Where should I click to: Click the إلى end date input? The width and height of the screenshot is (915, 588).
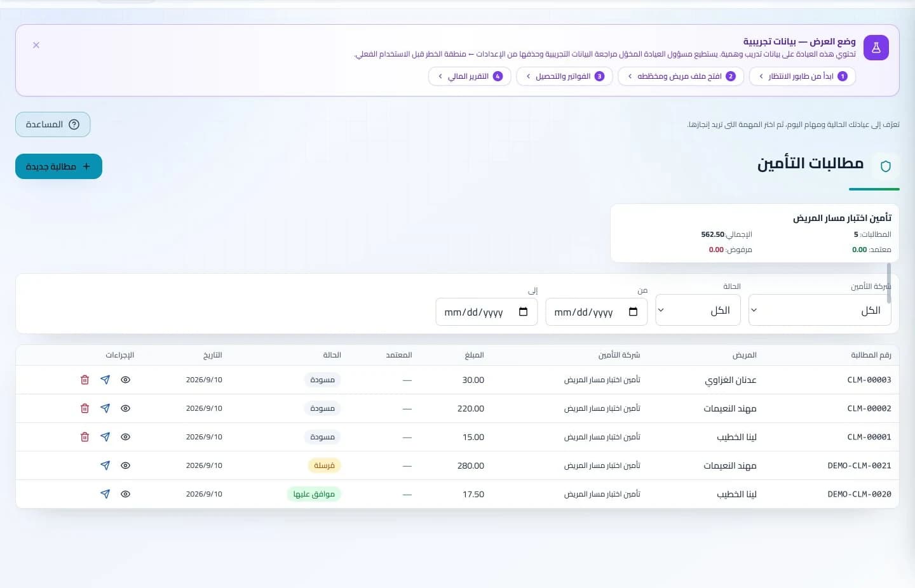pos(486,312)
